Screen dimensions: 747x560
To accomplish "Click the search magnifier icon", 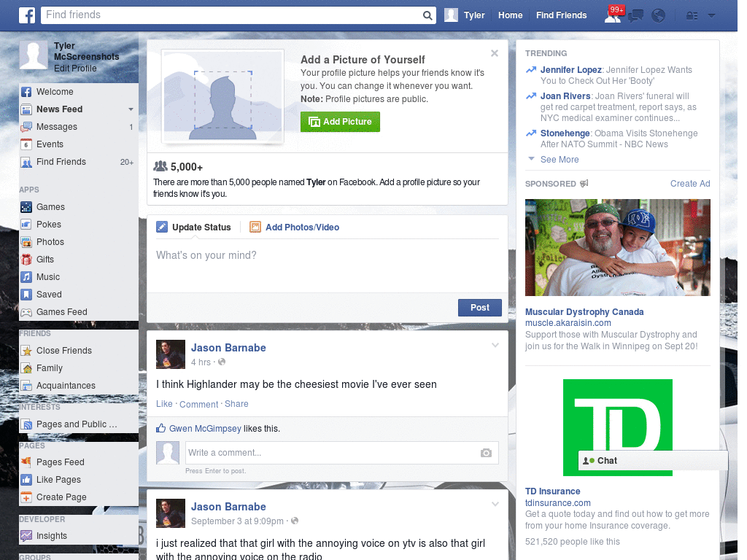I will (x=427, y=15).
